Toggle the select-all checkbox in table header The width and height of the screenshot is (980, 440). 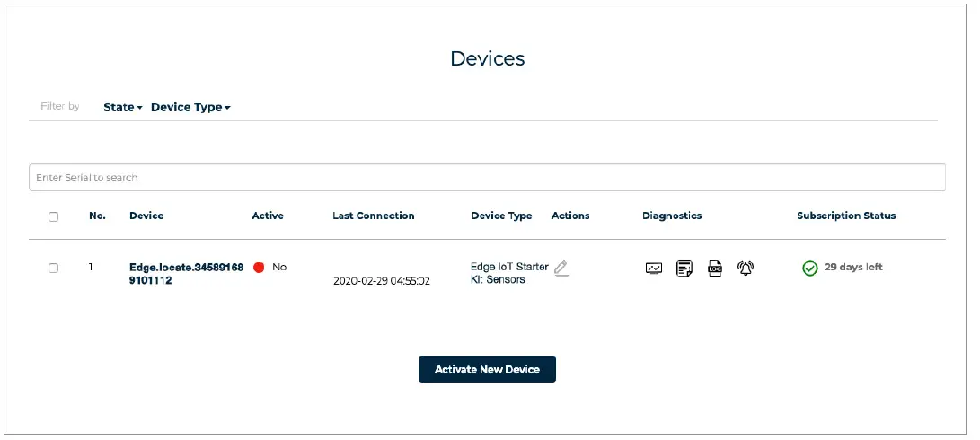point(53,216)
